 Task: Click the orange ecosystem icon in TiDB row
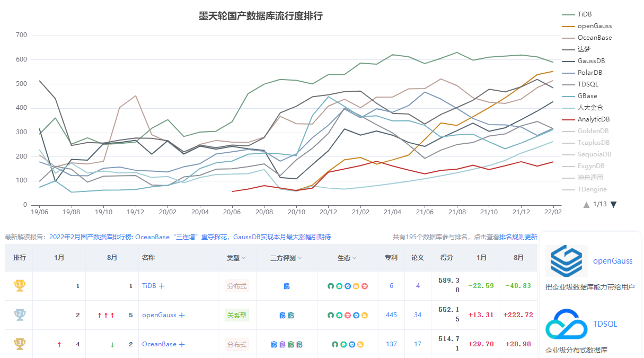pyautogui.click(x=356, y=286)
